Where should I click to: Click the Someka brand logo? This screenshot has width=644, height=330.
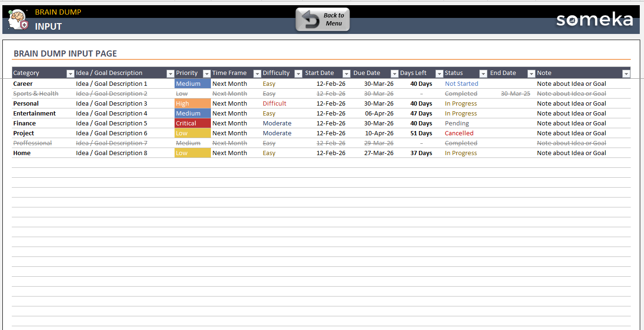point(594,20)
